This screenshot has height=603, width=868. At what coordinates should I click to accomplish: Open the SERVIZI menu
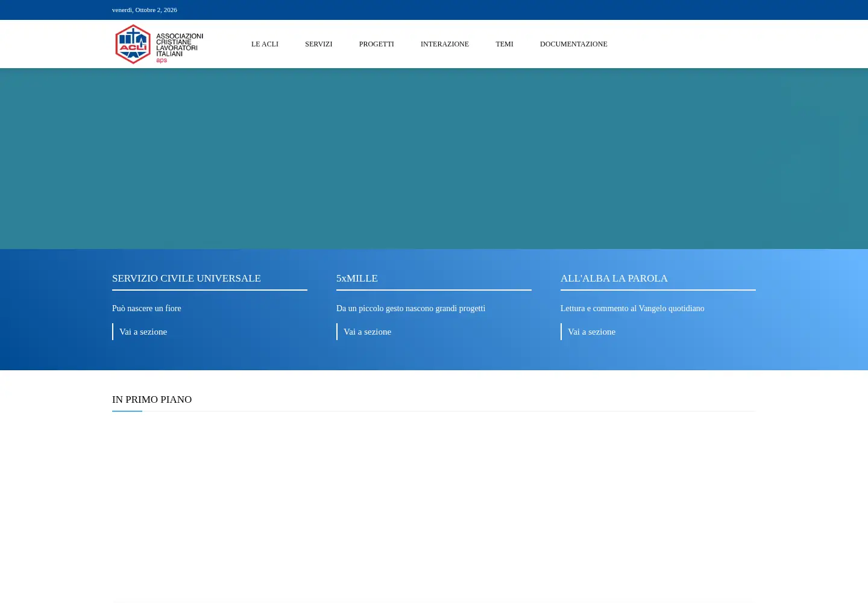coord(318,44)
